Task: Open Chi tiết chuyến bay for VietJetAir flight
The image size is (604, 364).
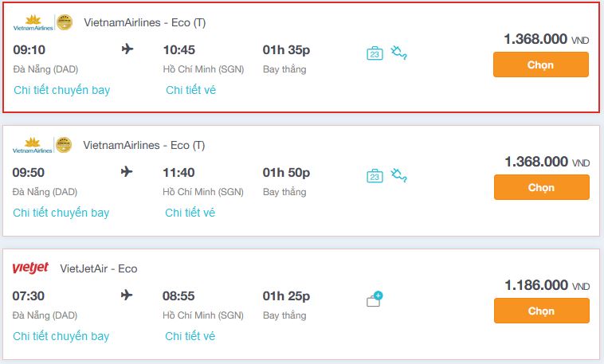Action: click(61, 336)
